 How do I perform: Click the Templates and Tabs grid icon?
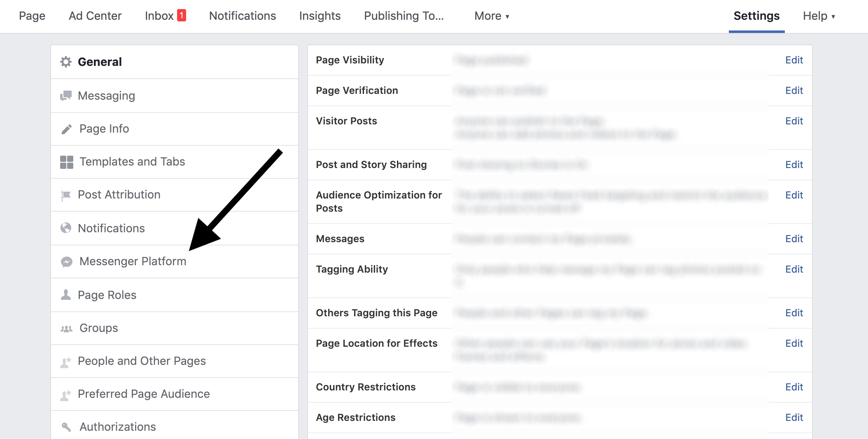(67, 162)
